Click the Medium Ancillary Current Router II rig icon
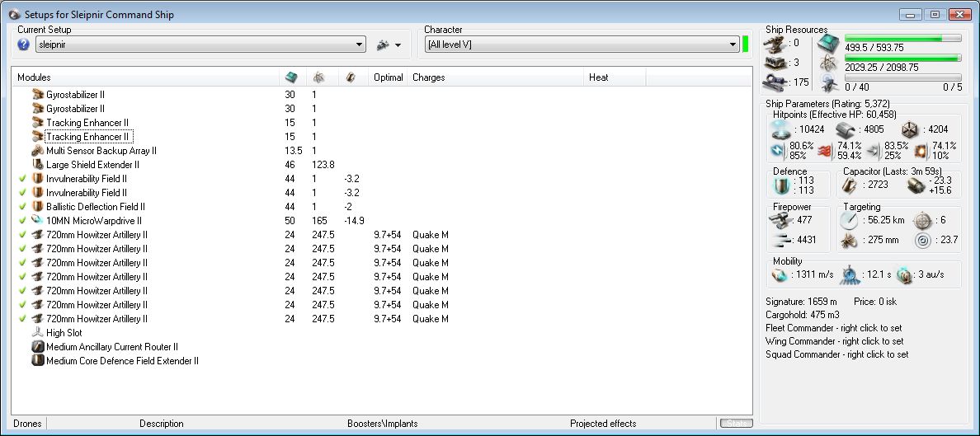This screenshot has width=980, height=436. pyautogui.click(x=37, y=347)
